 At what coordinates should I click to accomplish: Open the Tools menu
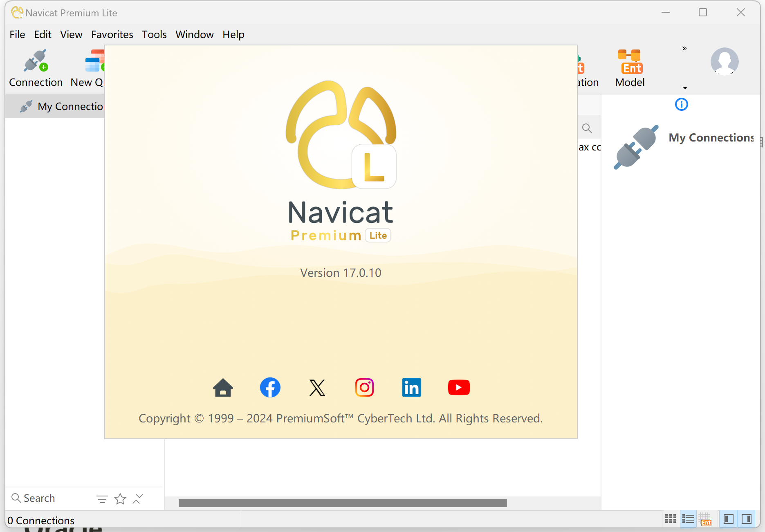click(154, 34)
